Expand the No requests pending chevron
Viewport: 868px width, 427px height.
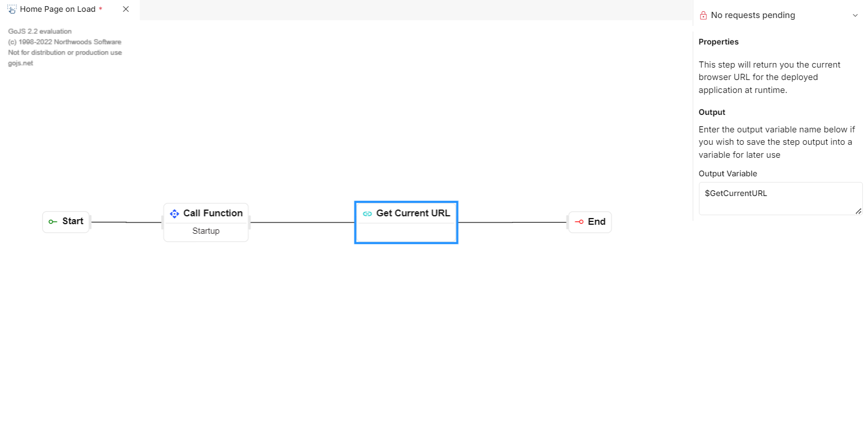(x=855, y=16)
